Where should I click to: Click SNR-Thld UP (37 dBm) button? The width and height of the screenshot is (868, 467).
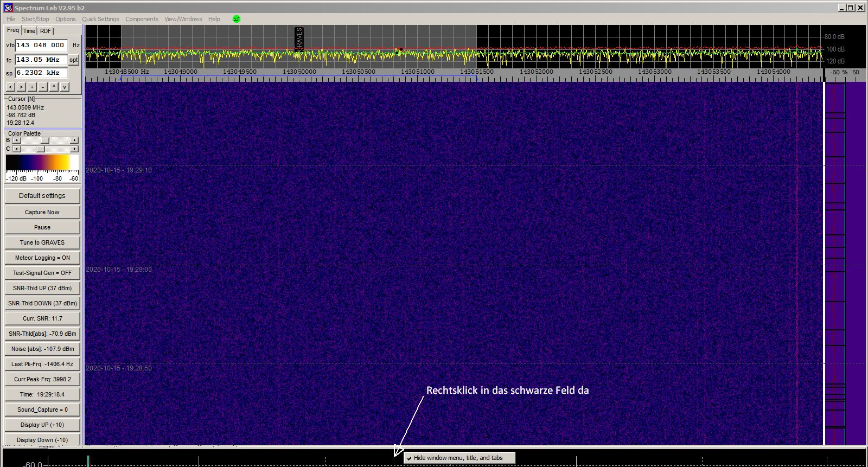42,288
